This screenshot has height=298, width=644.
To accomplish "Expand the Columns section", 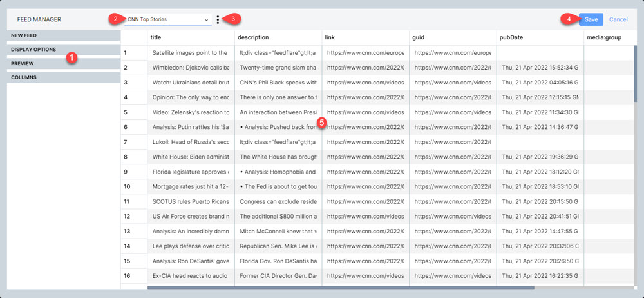I will [64, 77].
